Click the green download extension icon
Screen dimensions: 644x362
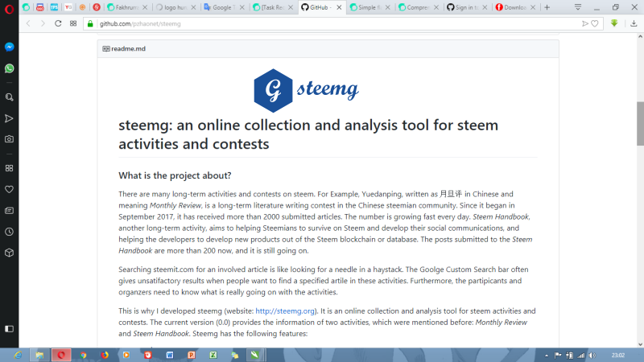click(x=614, y=23)
